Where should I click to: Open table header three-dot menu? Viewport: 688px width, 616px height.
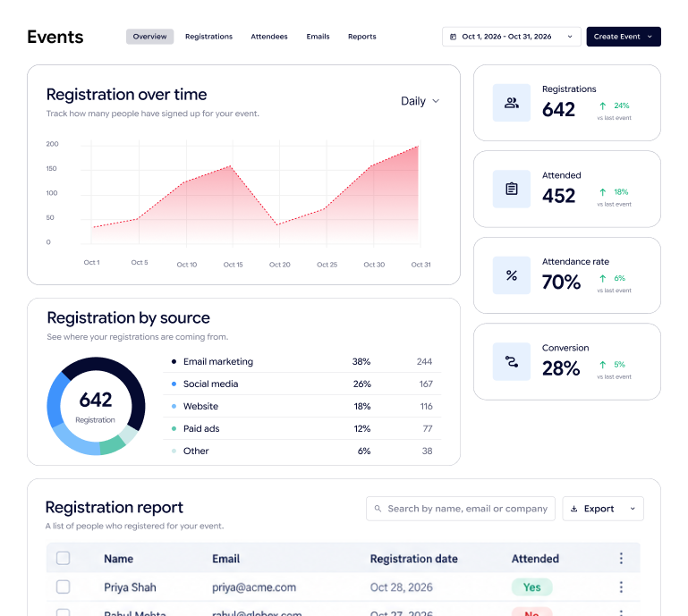click(621, 558)
